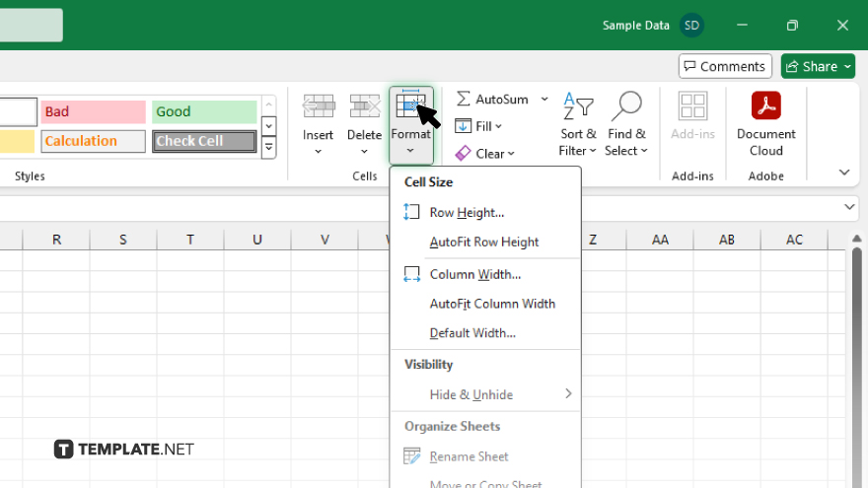Click the Delete cells icon

click(364, 106)
